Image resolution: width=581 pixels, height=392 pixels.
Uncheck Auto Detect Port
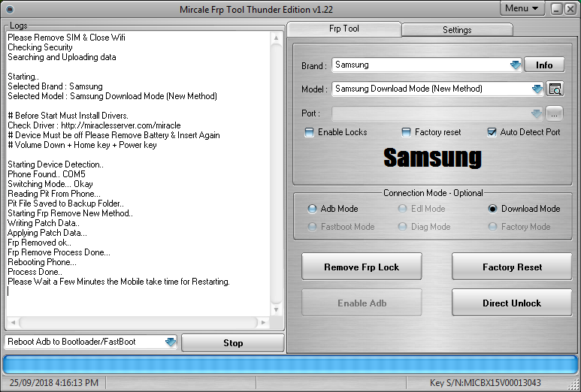pyautogui.click(x=492, y=132)
